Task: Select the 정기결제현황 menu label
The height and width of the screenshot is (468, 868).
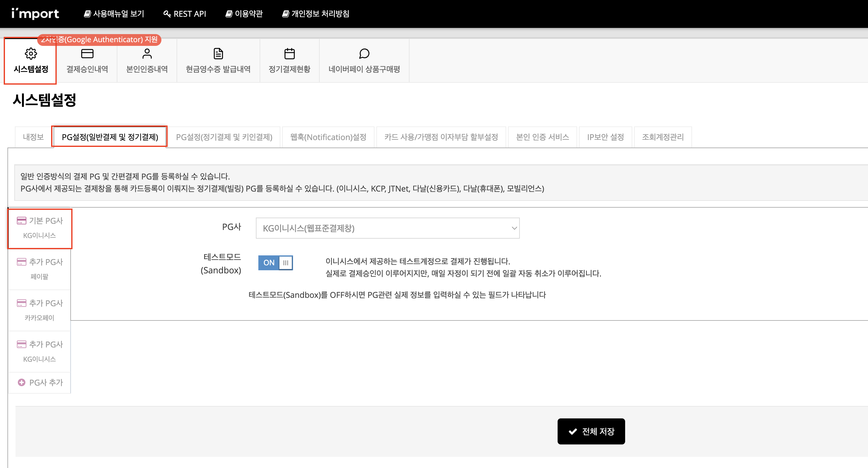Action: click(289, 69)
